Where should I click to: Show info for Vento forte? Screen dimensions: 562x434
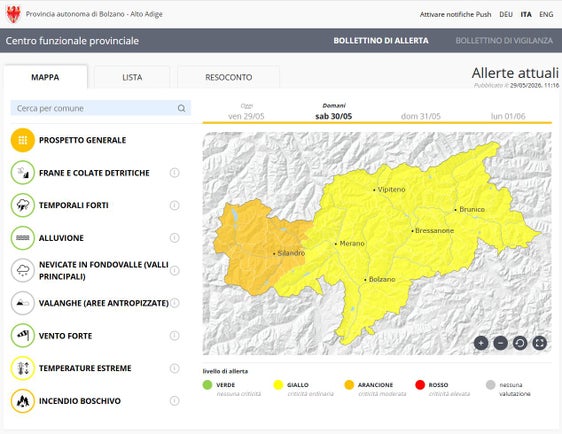pyautogui.click(x=175, y=336)
